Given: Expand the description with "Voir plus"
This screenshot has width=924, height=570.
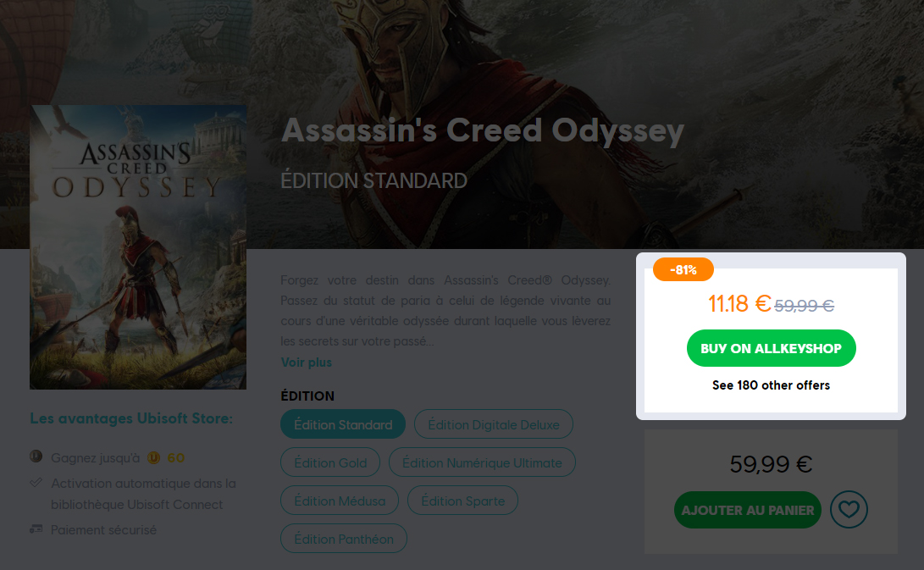Looking at the screenshot, I should tap(306, 362).
